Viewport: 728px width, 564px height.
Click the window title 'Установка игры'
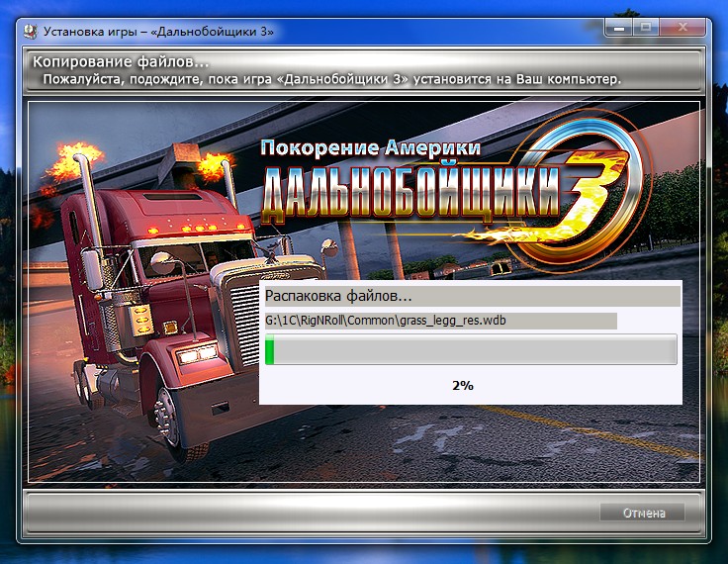click(158, 32)
